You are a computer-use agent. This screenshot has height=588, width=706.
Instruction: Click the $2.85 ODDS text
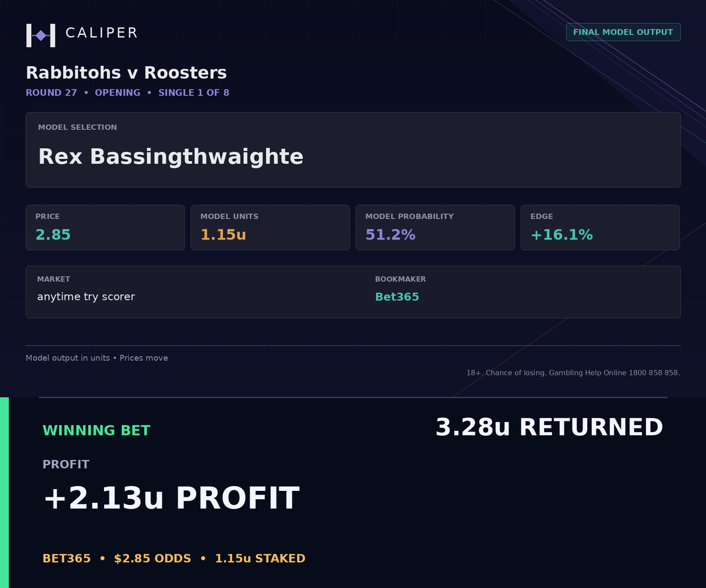(152, 559)
